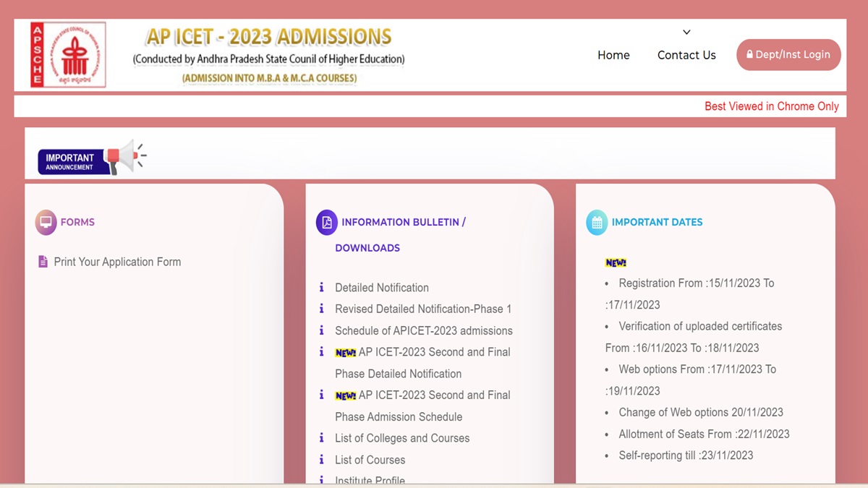Click info icon beside Second and Final Phase Detailed Notification
The image size is (868, 488).
pyautogui.click(x=321, y=352)
